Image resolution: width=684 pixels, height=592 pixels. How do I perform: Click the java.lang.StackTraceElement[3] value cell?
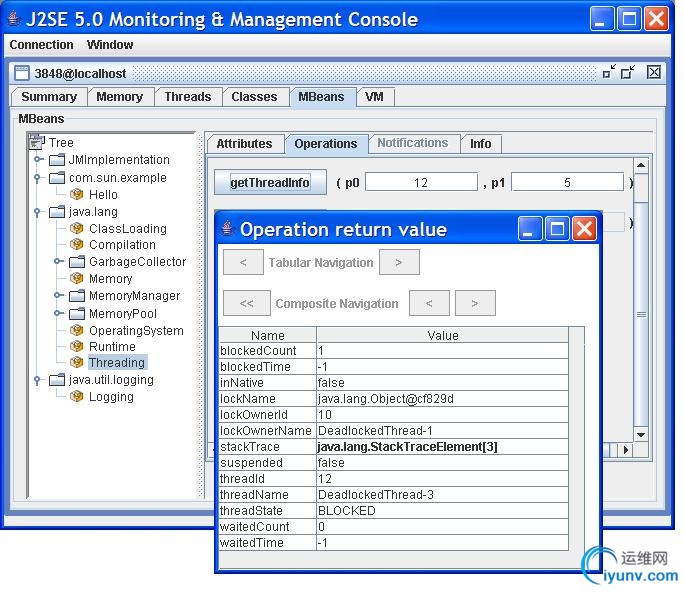(x=442, y=447)
